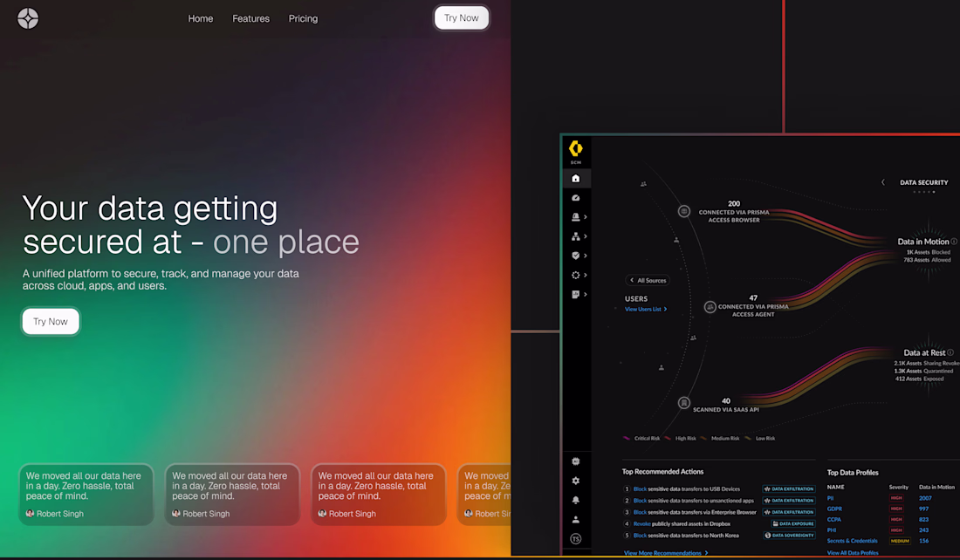Select the home icon in the dashboard sidebar
The height and width of the screenshot is (560, 960).
point(575,179)
